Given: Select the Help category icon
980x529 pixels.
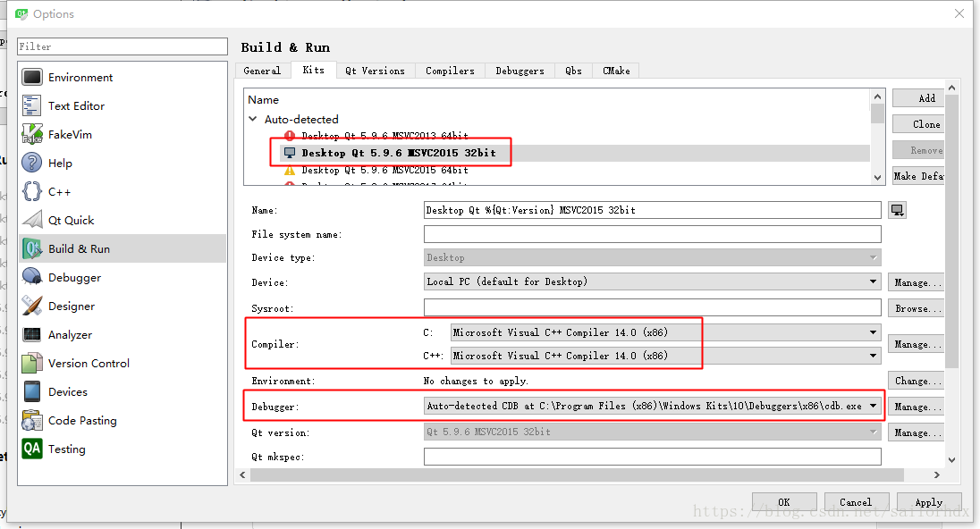Looking at the screenshot, I should point(32,163).
